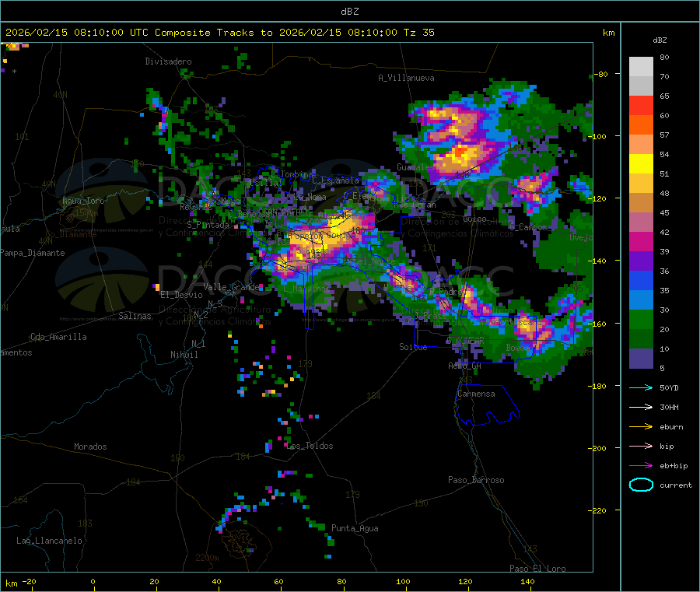The width and height of the screenshot is (700, 592).
Task: Click the 'Lag.Llancanelo' map label
Action: (x=49, y=541)
